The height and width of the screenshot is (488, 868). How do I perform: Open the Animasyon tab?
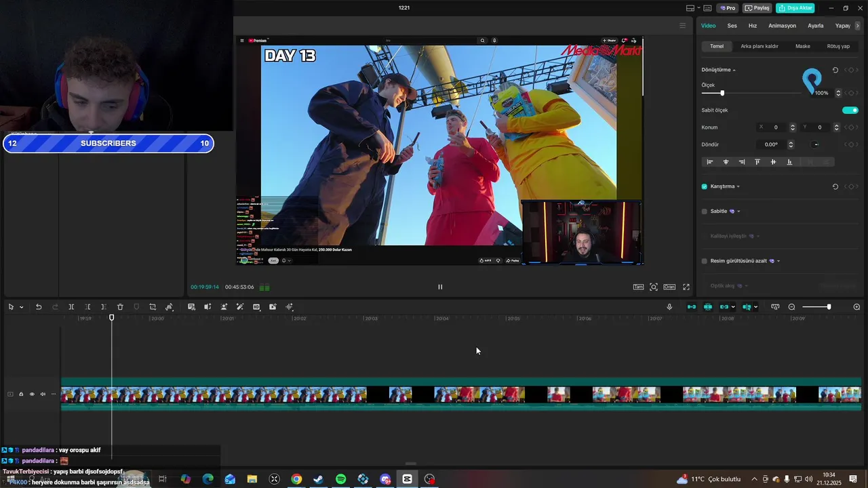click(782, 26)
